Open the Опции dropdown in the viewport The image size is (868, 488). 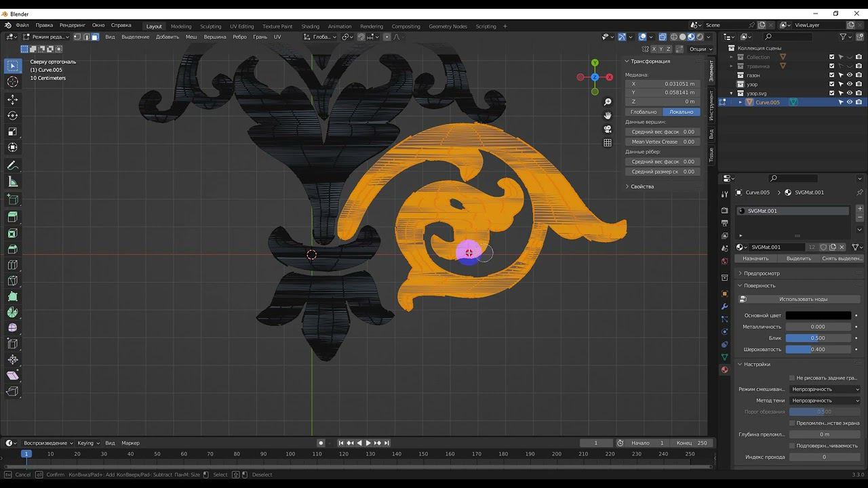tap(701, 49)
